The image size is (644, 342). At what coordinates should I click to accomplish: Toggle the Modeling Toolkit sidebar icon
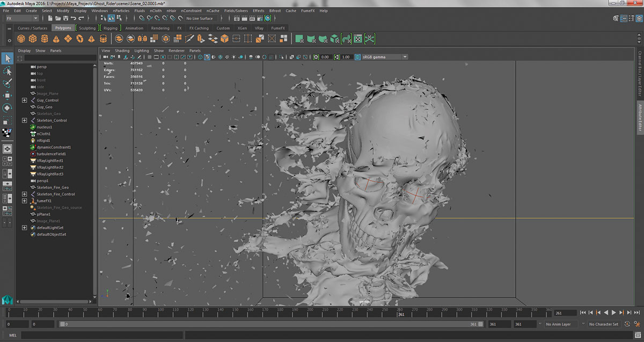pyautogui.click(x=615, y=18)
